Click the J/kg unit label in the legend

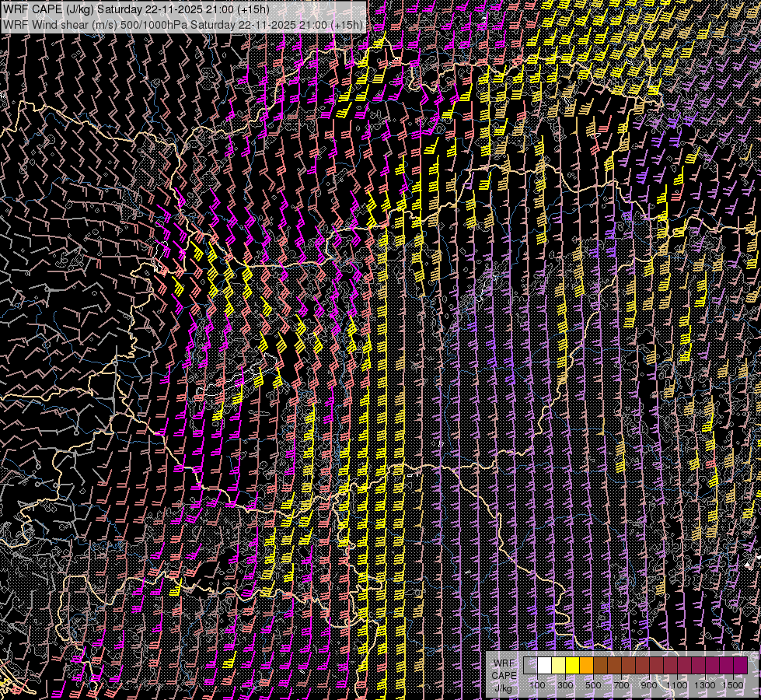(x=503, y=688)
